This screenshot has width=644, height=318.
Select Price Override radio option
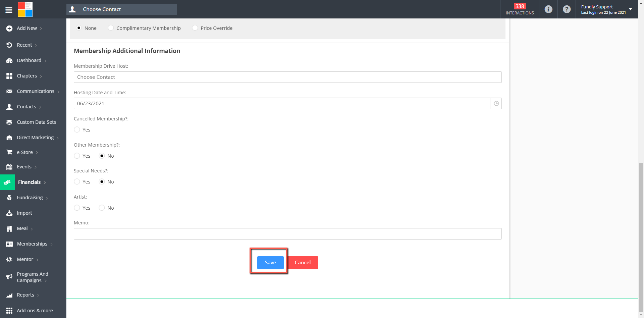[x=195, y=28]
